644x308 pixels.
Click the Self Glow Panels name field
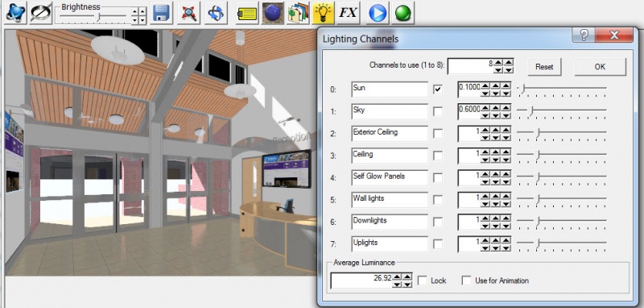(390, 177)
